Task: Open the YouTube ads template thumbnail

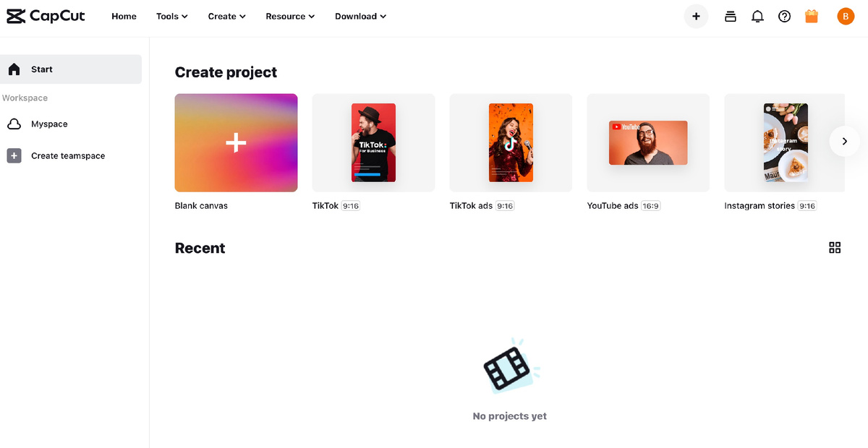Action: (x=648, y=142)
